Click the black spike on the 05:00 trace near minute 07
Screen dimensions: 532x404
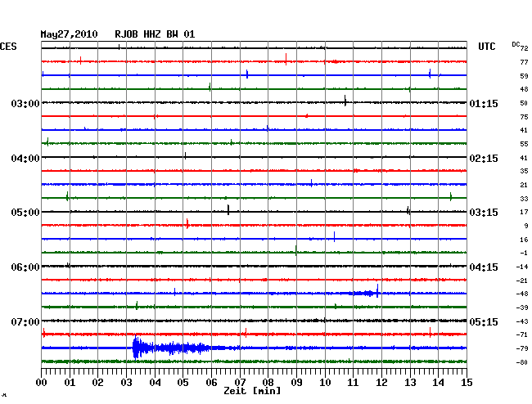tap(228, 210)
